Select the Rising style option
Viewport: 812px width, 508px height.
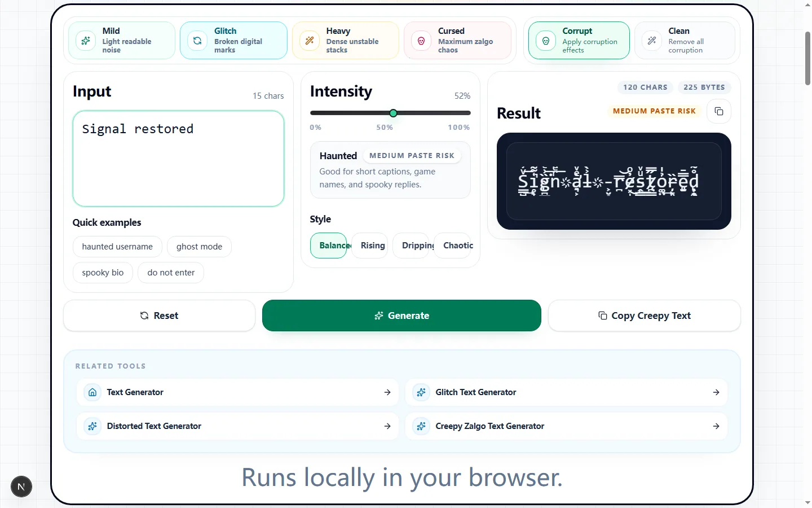(370, 246)
